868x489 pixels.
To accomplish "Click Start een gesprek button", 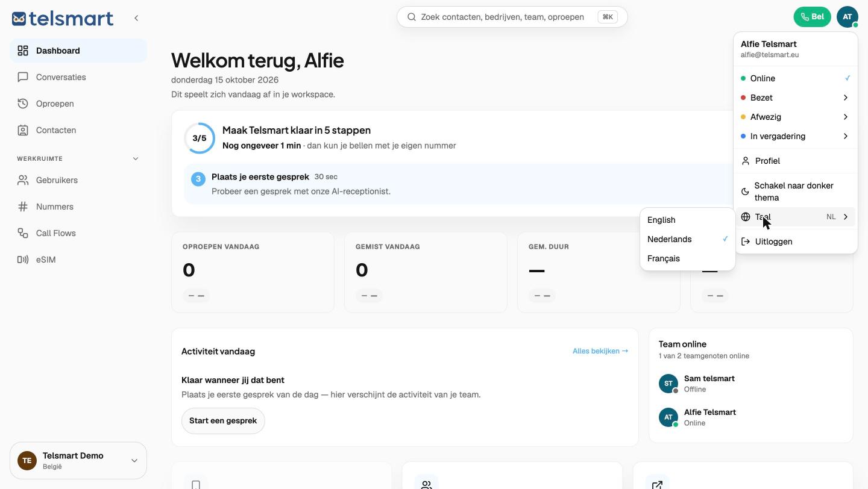I will pyautogui.click(x=223, y=421).
